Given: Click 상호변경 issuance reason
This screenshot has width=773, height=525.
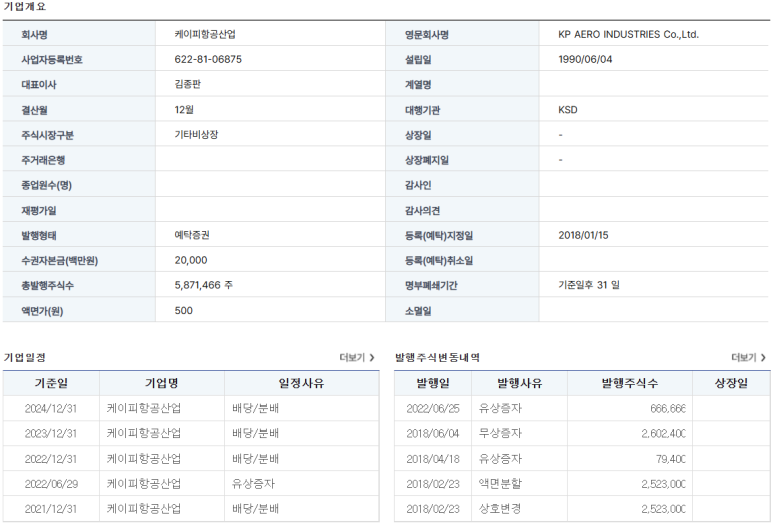Looking at the screenshot, I should pyautogui.click(x=500, y=509).
